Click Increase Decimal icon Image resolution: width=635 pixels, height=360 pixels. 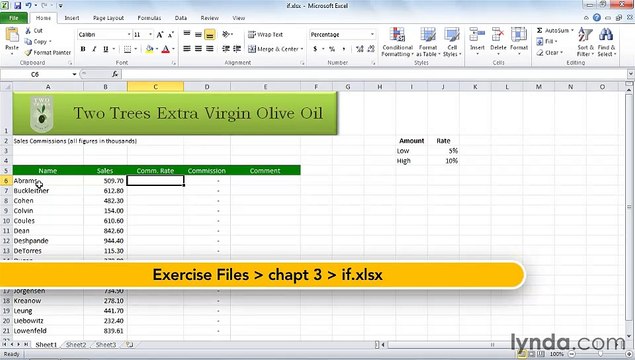(x=359, y=49)
